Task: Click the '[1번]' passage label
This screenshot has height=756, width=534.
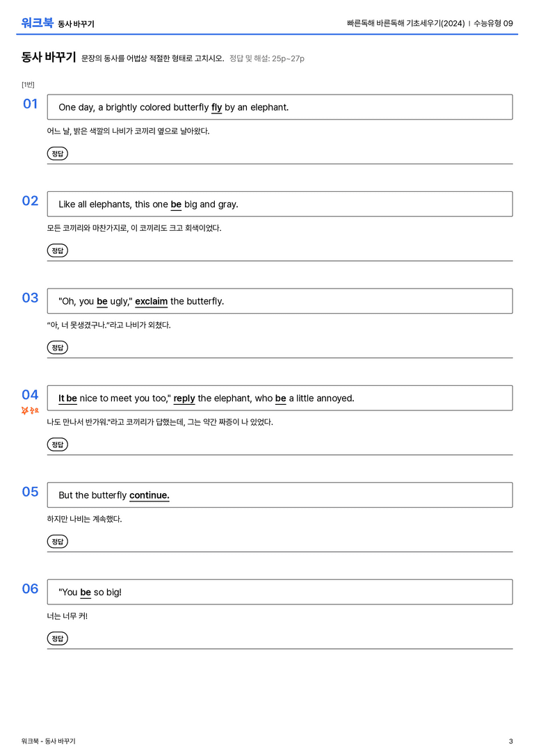Action: pyautogui.click(x=28, y=85)
